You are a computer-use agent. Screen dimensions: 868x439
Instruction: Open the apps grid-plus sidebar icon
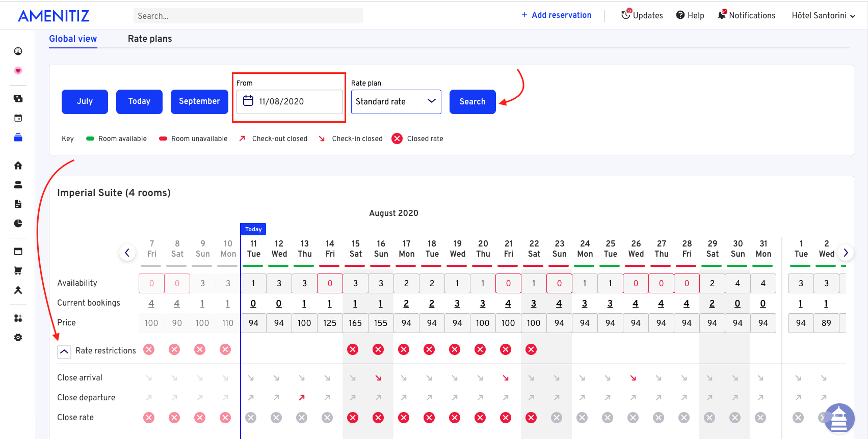pyautogui.click(x=18, y=318)
